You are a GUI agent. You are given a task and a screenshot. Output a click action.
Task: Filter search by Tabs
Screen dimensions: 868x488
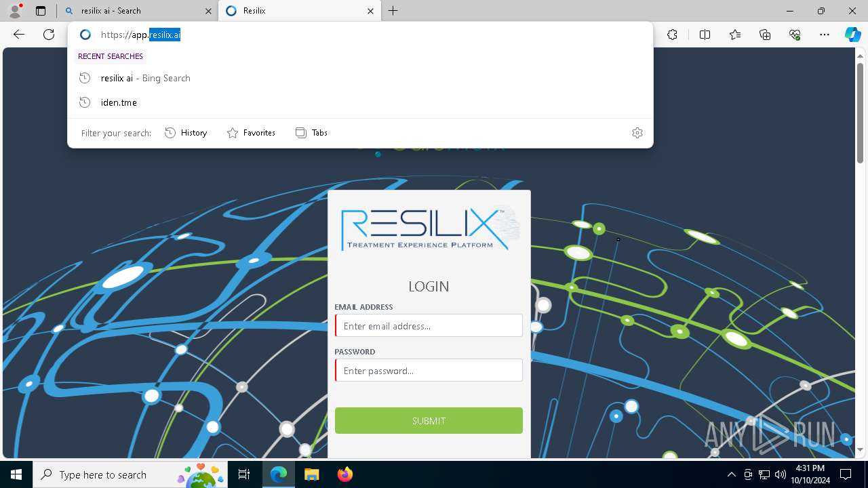(x=311, y=133)
